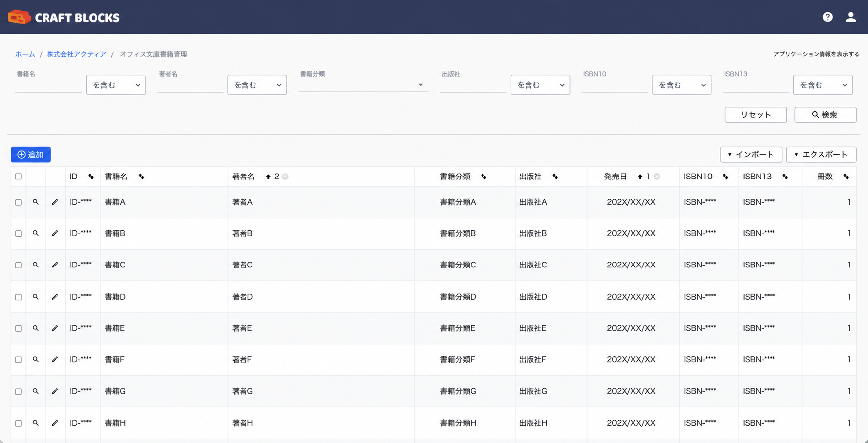Click the 追加 add button
868x443 pixels.
(31, 155)
